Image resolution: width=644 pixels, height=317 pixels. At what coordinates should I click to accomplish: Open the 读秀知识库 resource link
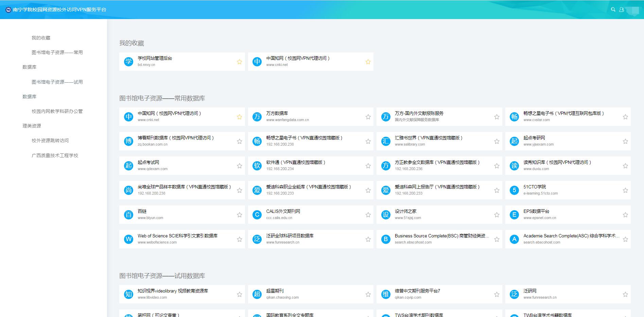coord(557,163)
